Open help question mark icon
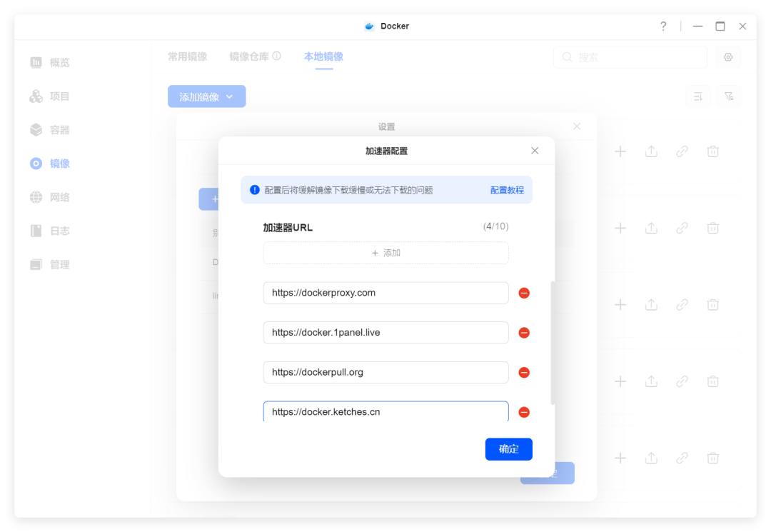The width and height of the screenshot is (771, 532). pyautogui.click(x=663, y=26)
